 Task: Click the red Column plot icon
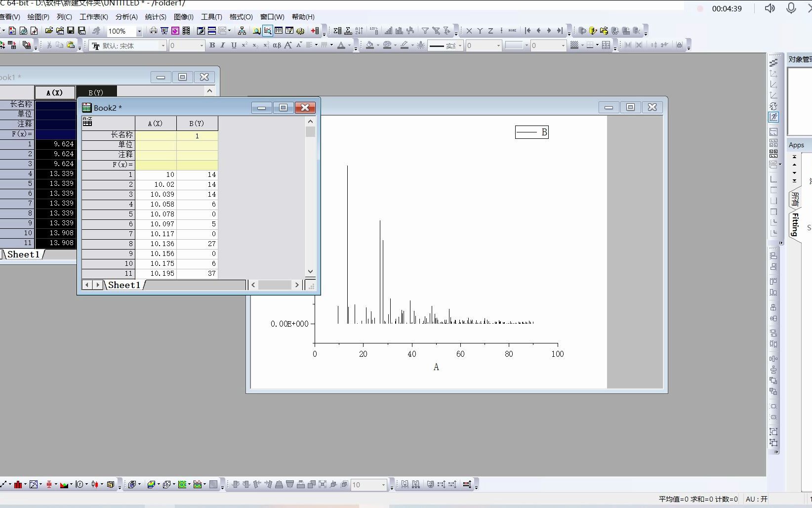(x=18, y=485)
